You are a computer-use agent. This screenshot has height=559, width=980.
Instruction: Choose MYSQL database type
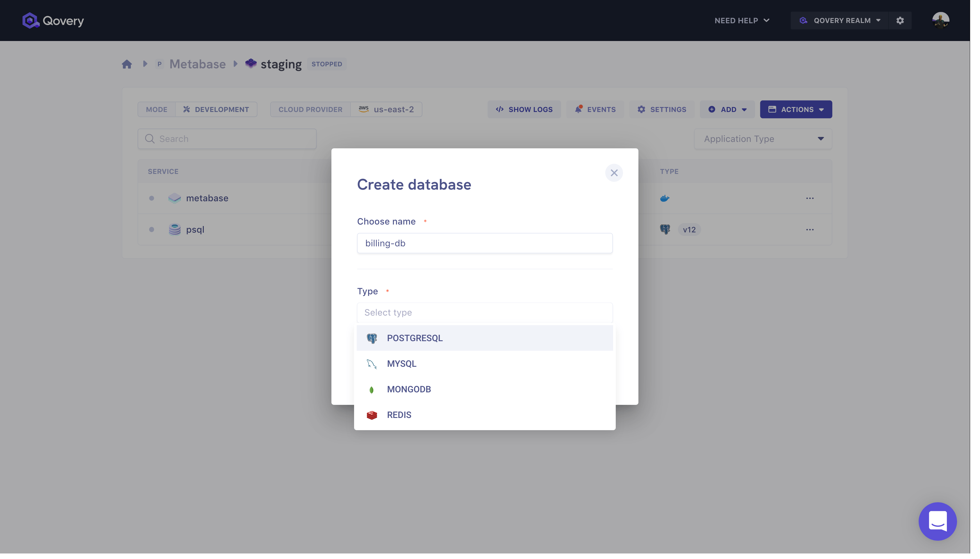coord(485,364)
